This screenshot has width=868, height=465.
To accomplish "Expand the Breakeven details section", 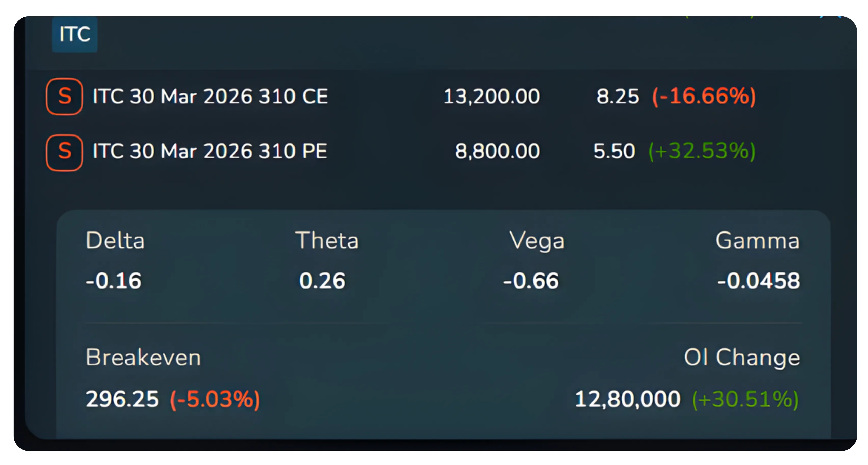I will (x=143, y=358).
